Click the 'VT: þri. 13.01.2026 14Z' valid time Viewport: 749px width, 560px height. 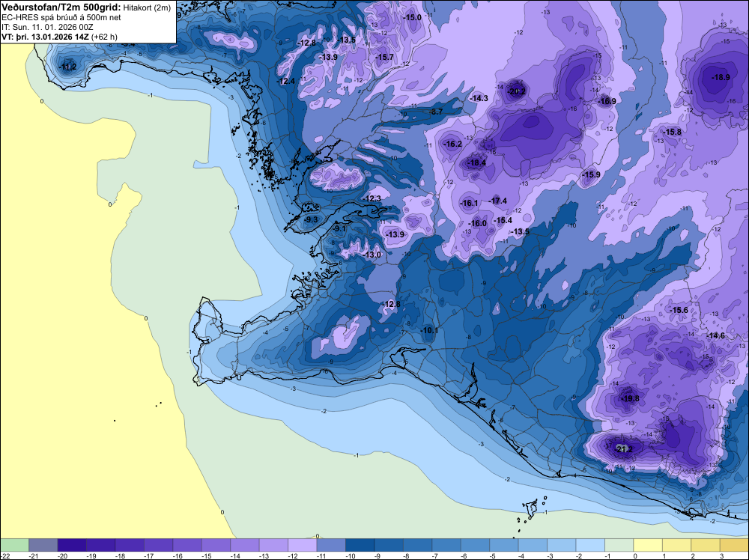coord(45,37)
